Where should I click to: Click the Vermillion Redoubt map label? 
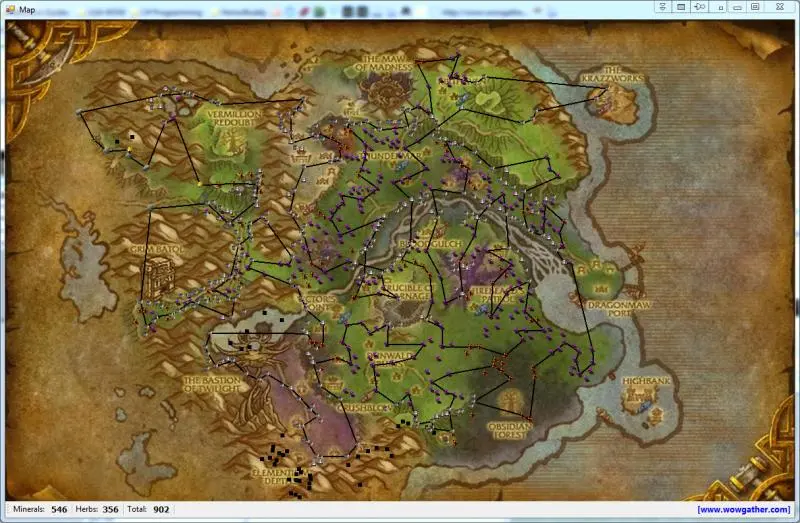point(234,118)
